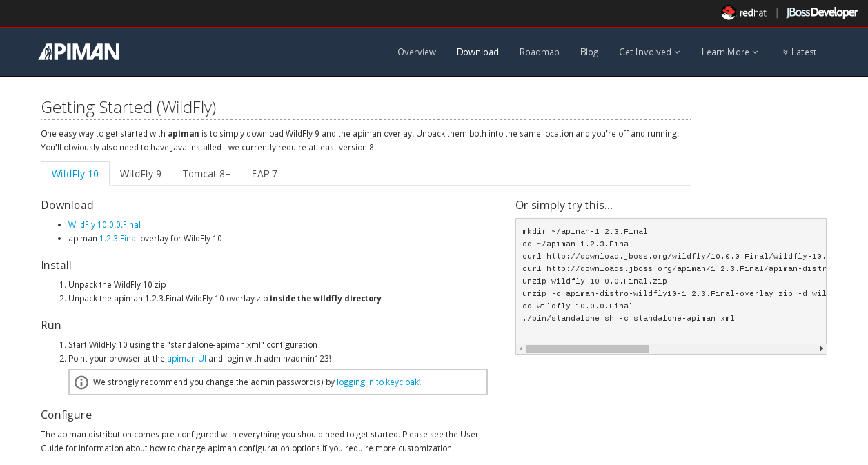Click the 'cd ~/apiman-1.2.3.Final' command line
The height and width of the screenshot is (465, 868).
pyautogui.click(x=578, y=244)
